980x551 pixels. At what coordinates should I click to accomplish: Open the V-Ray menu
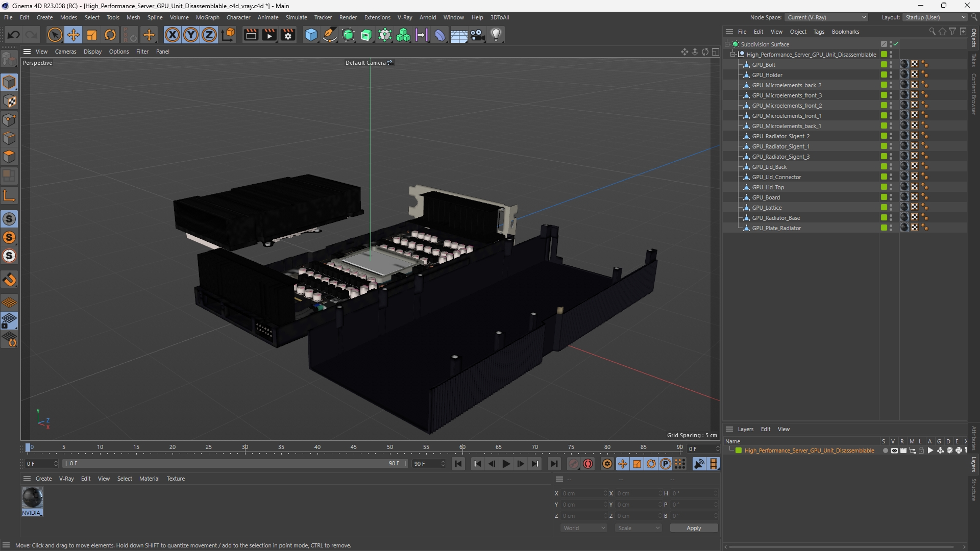click(x=405, y=17)
